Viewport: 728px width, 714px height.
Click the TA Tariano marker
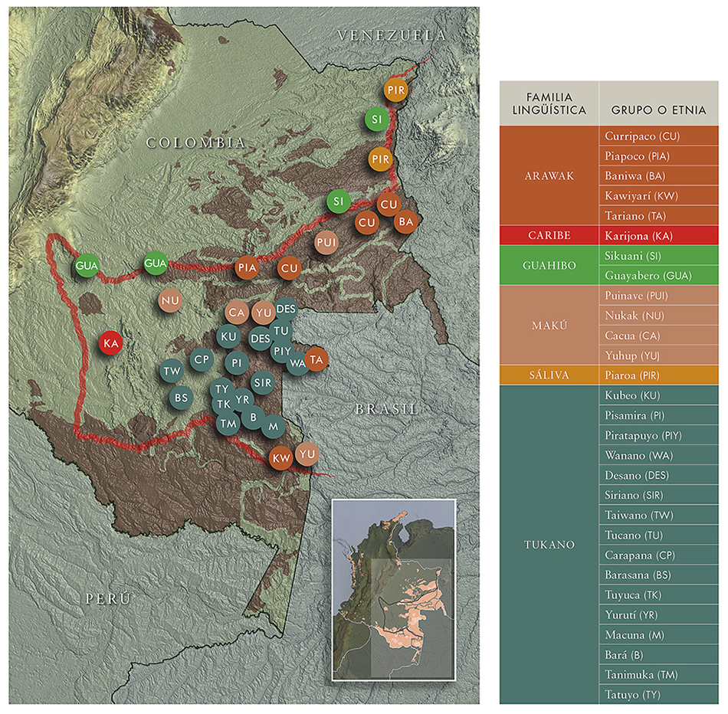(316, 359)
